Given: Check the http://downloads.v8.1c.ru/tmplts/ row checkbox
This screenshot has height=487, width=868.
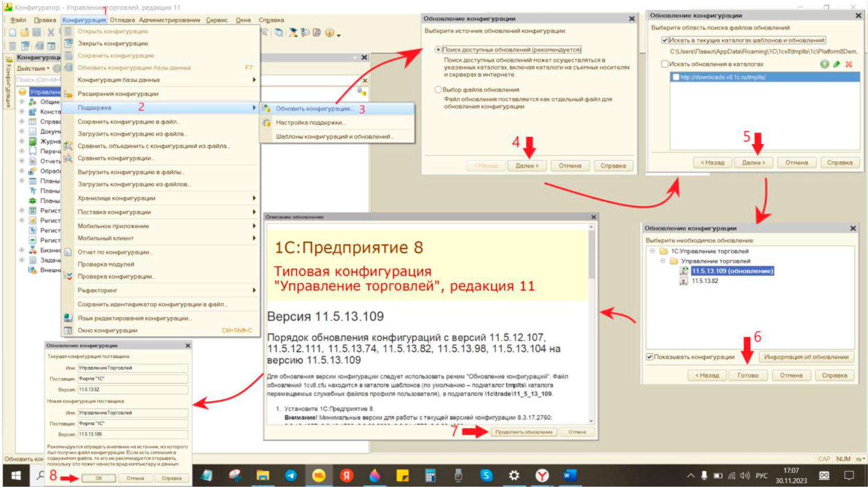Looking at the screenshot, I should 675,77.
